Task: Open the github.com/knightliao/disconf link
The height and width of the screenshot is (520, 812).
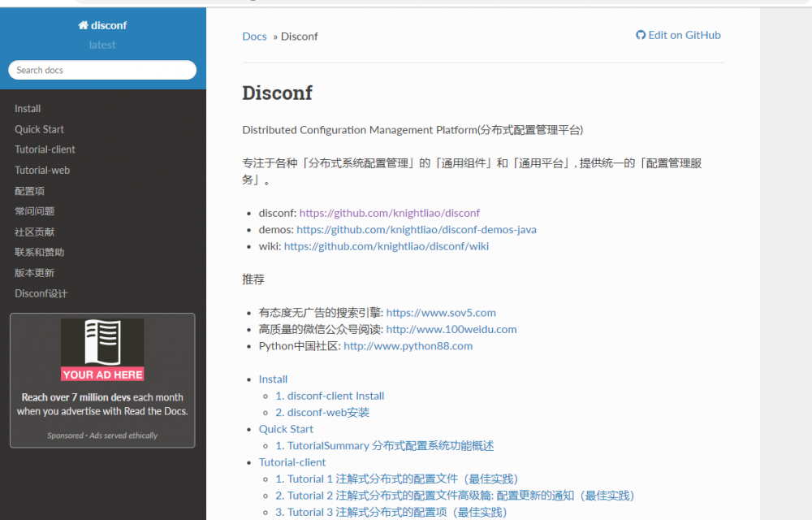Action: (390, 213)
